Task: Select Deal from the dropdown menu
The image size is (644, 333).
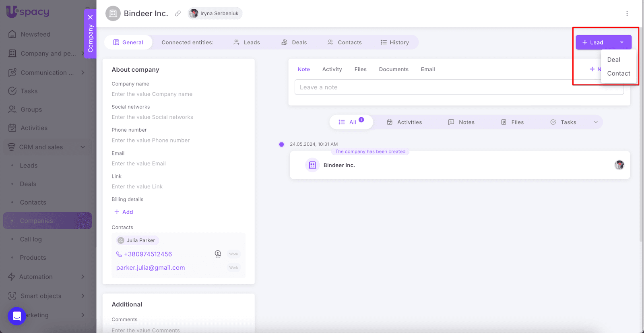Action: [x=613, y=60]
